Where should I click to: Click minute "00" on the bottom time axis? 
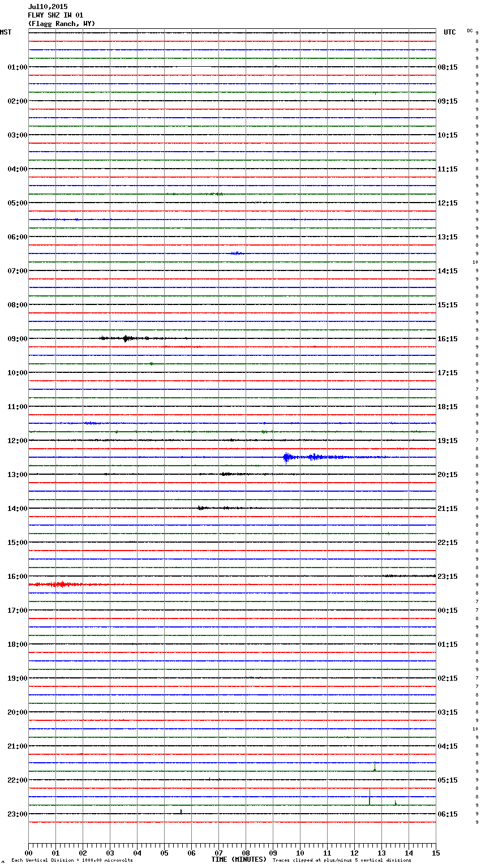point(28,853)
